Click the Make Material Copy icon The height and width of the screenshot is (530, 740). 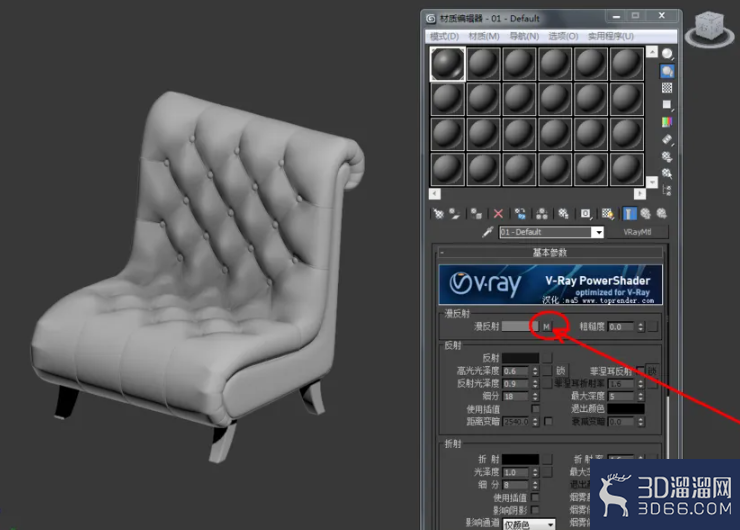click(520, 214)
